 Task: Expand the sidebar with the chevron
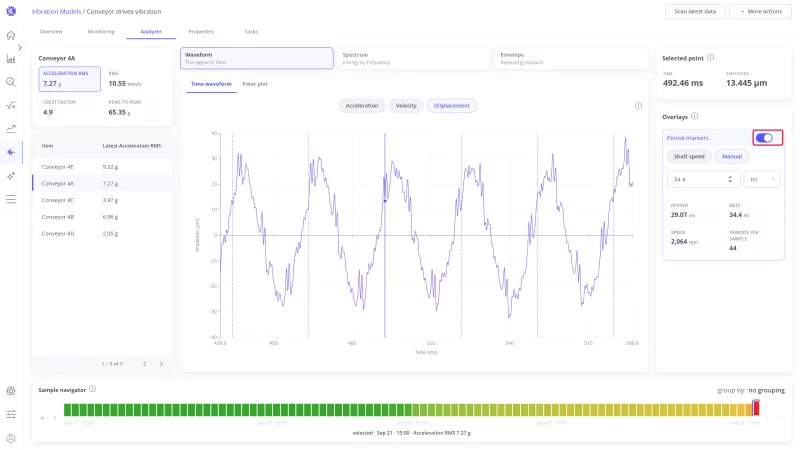[20, 47]
